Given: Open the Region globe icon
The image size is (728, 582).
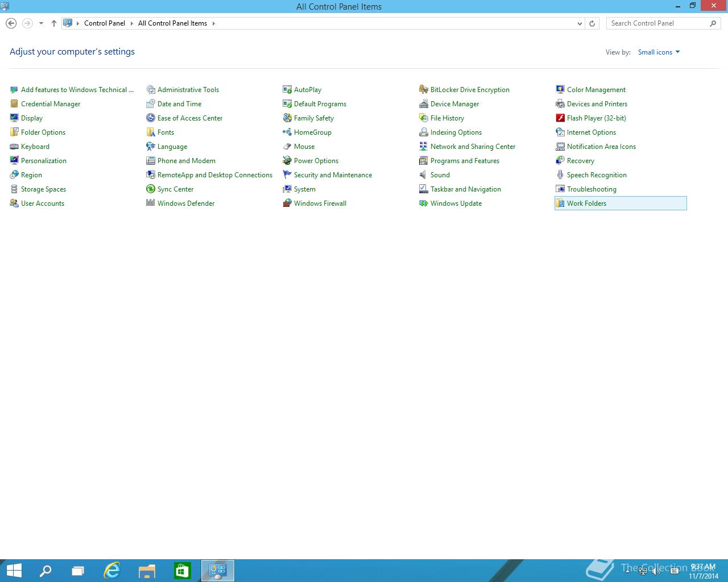Looking at the screenshot, I should 14,175.
